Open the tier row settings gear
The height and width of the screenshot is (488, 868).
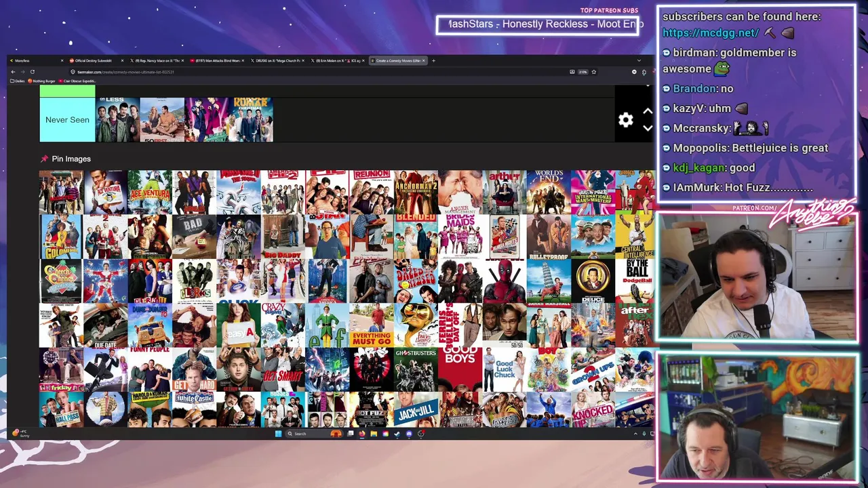pos(625,120)
